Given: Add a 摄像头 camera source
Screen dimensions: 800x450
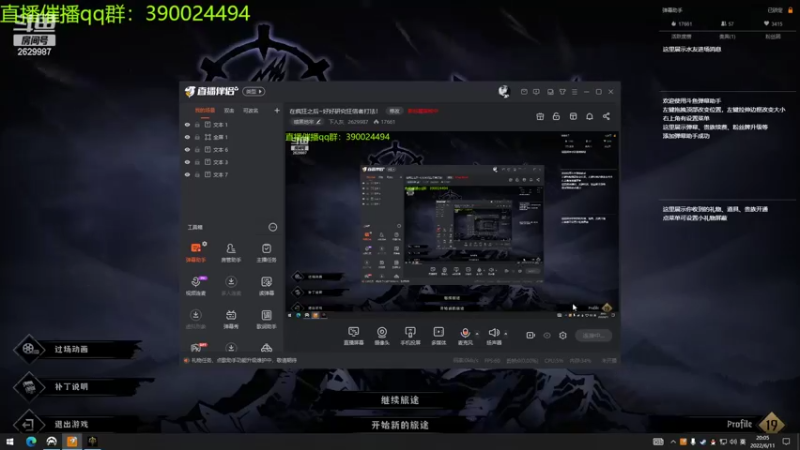Looking at the screenshot, I should coord(382,336).
